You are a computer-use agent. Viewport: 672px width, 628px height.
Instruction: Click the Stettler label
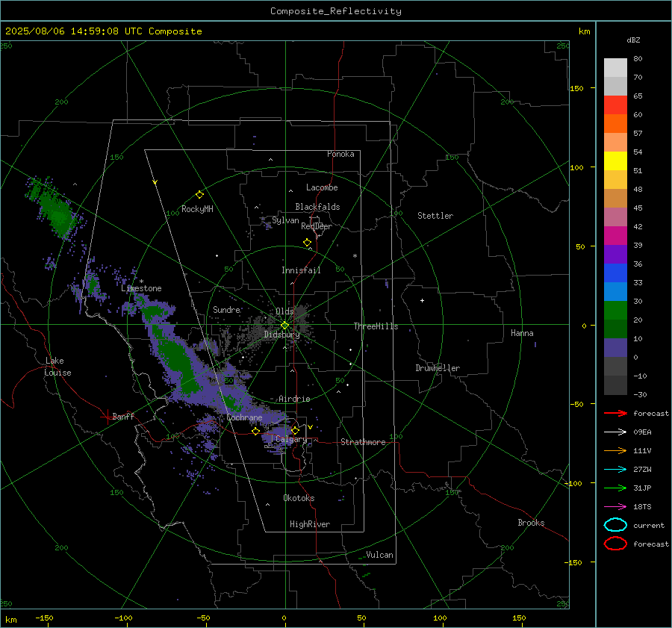coord(435,216)
